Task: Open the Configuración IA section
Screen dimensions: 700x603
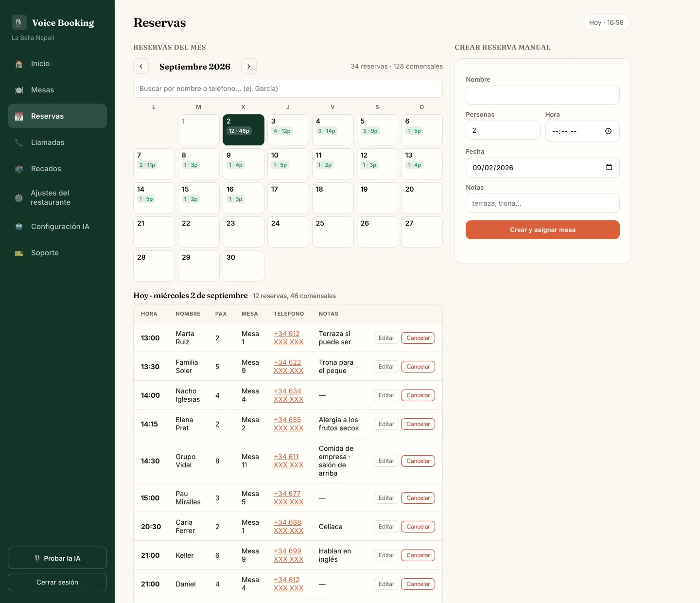Action: (x=57, y=227)
